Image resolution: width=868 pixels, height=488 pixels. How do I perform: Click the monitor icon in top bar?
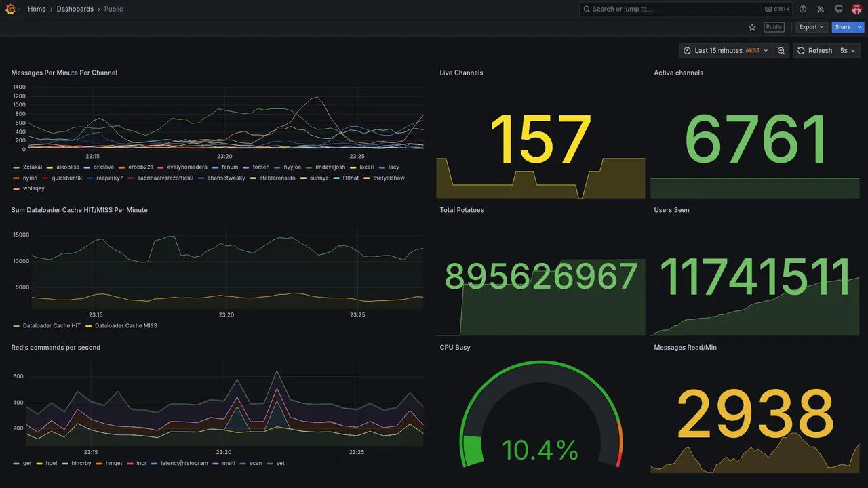pyautogui.click(x=839, y=9)
